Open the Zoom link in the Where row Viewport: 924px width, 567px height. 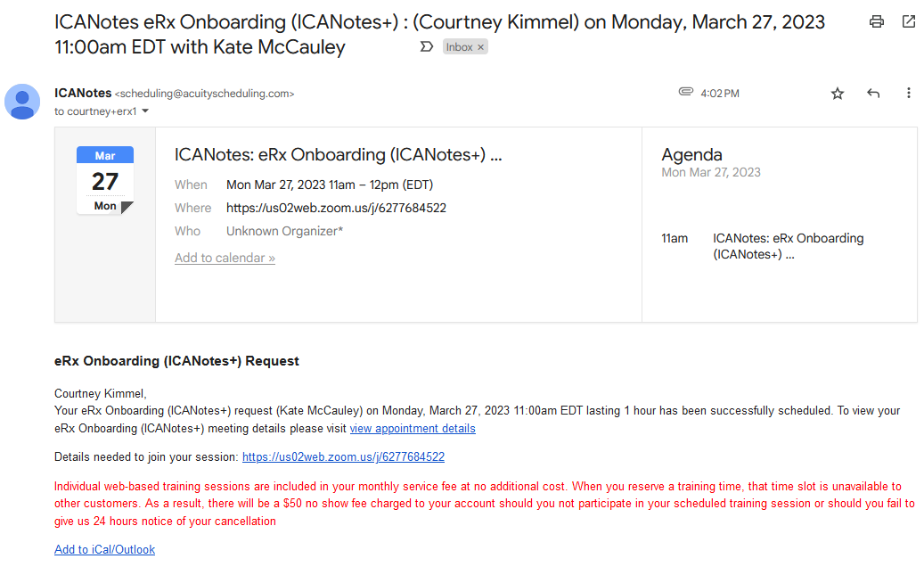(x=336, y=208)
